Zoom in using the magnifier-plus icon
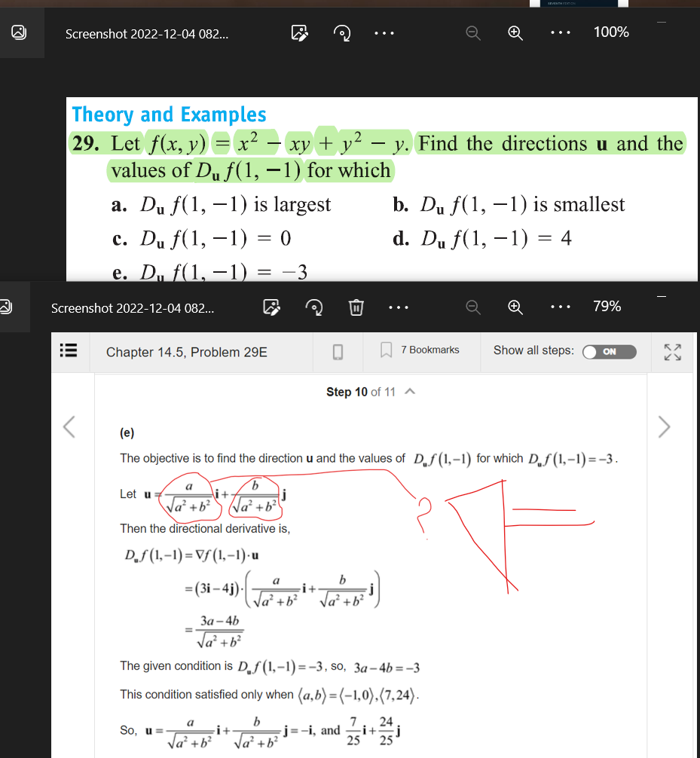Screen dimensions: 700x758 tap(515, 33)
